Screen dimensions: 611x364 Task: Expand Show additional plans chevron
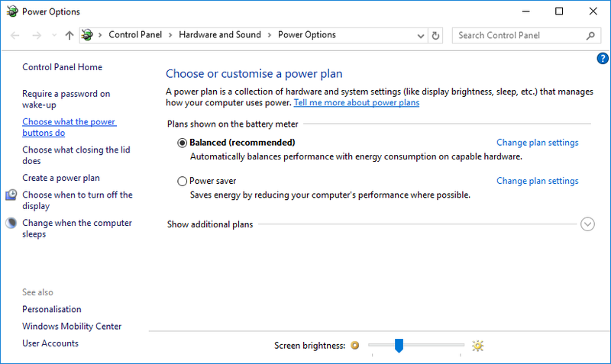point(587,224)
